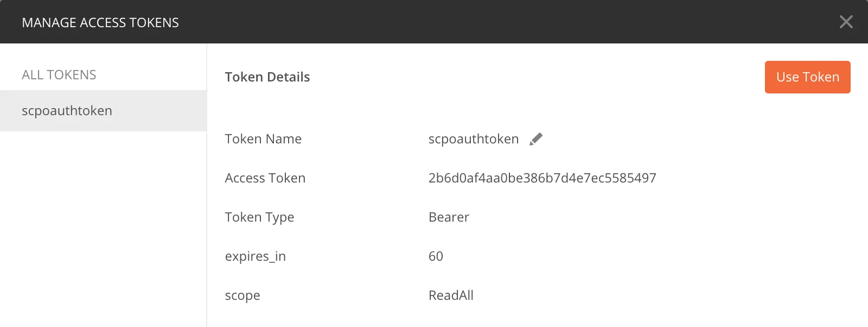
Task: Click the divider between sidebar and details
Action: (207, 217)
